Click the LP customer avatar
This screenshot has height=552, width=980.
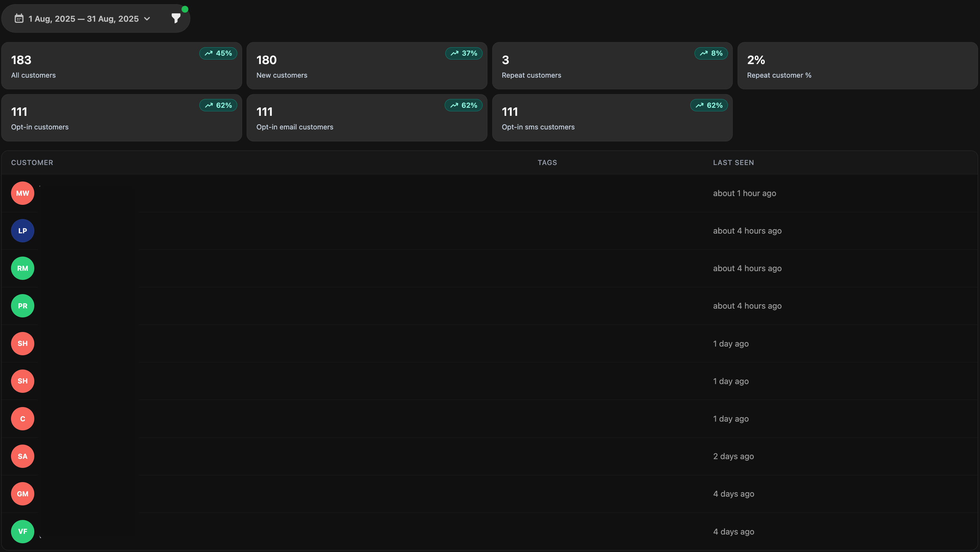[x=22, y=230]
